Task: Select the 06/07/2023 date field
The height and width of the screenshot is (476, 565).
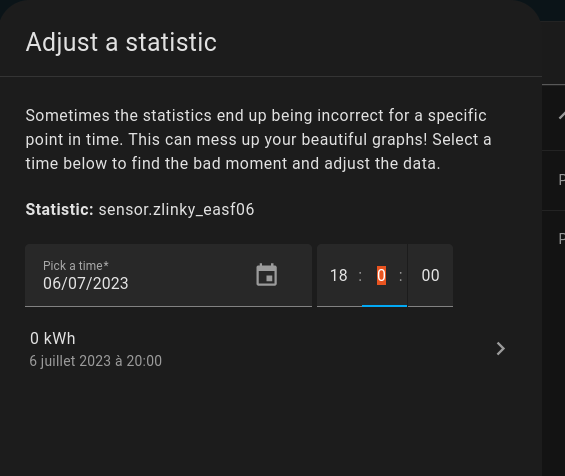Action: (168, 275)
